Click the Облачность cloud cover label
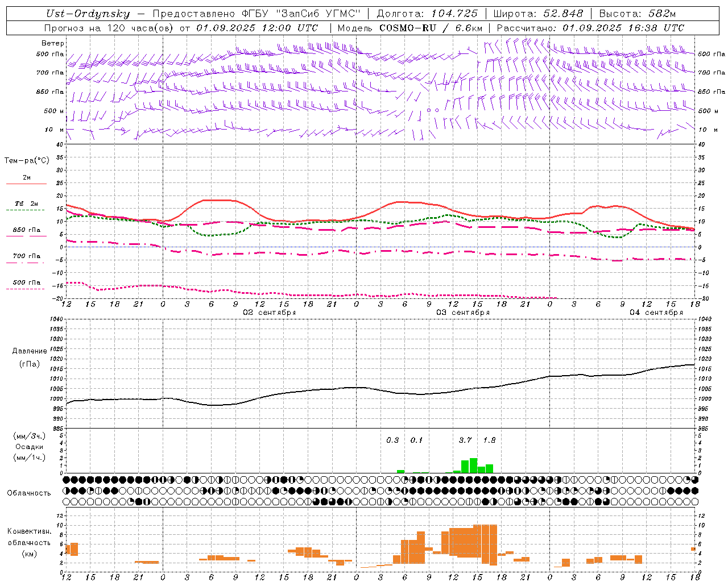This screenshot has width=728, height=582. pos(29,493)
